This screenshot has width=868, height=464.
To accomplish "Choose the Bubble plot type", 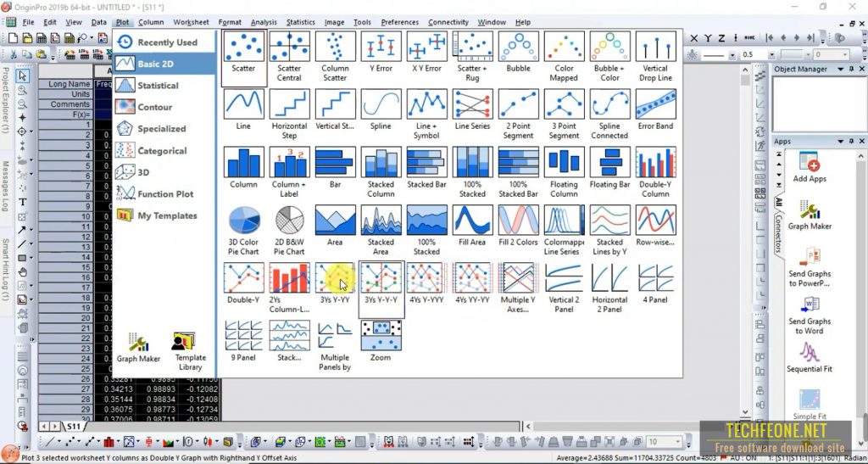I will click(x=518, y=53).
